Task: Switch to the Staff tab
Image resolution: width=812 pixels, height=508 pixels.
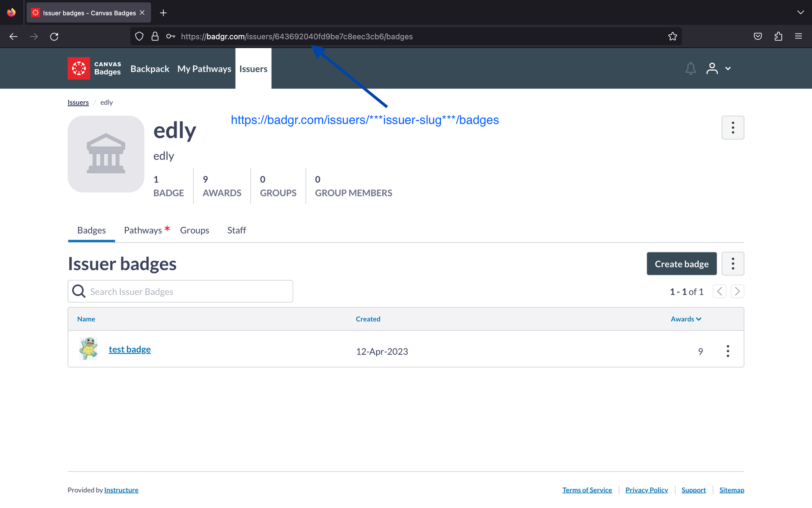Action: pyautogui.click(x=236, y=230)
